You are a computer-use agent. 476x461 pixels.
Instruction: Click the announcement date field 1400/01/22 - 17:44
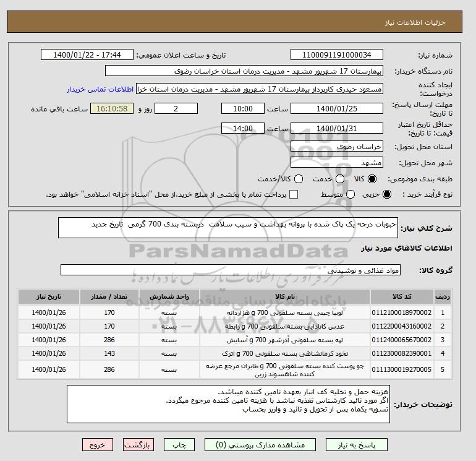(x=87, y=54)
